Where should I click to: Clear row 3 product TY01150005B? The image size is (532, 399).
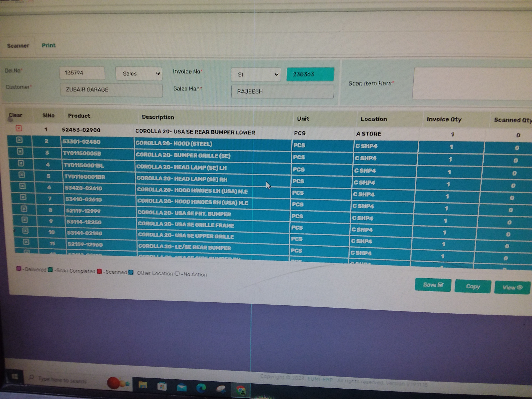(20, 152)
